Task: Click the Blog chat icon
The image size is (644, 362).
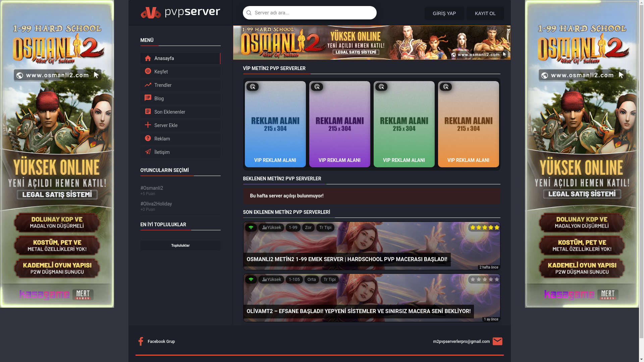Action: click(x=148, y=98)
